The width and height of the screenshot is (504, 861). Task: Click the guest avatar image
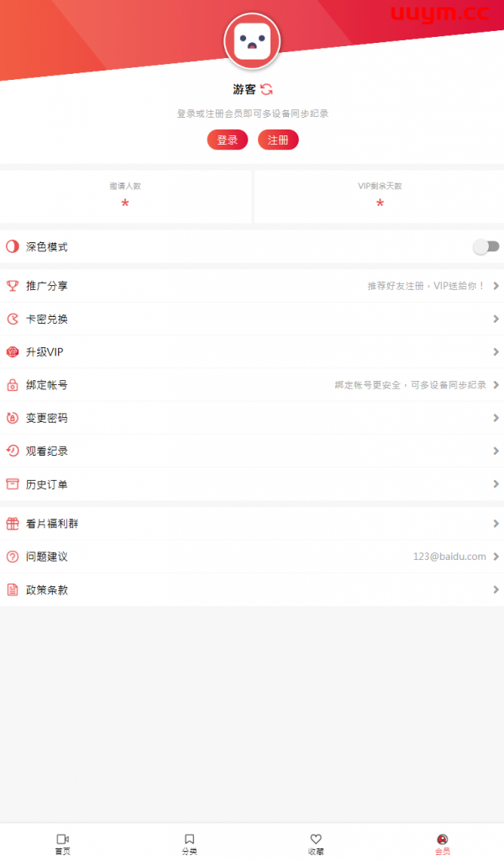tap(252, 42)
